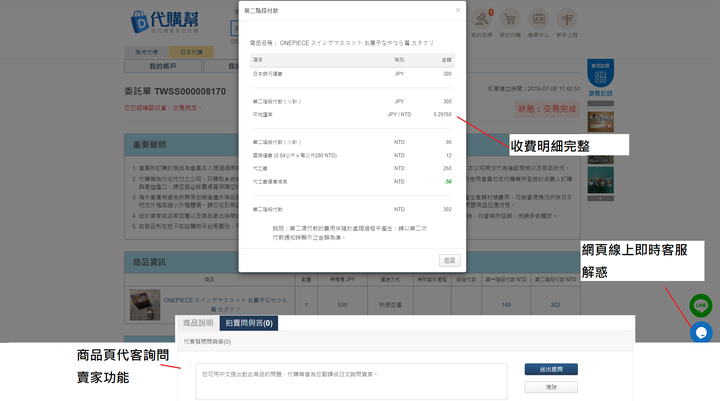Open LINE customer service icon

tap(701, 305)
